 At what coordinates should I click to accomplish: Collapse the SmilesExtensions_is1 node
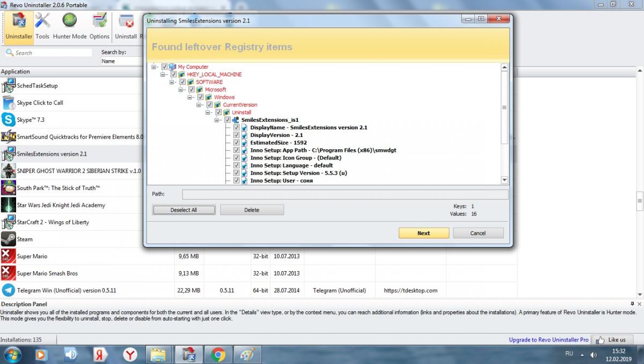[217, 120]
